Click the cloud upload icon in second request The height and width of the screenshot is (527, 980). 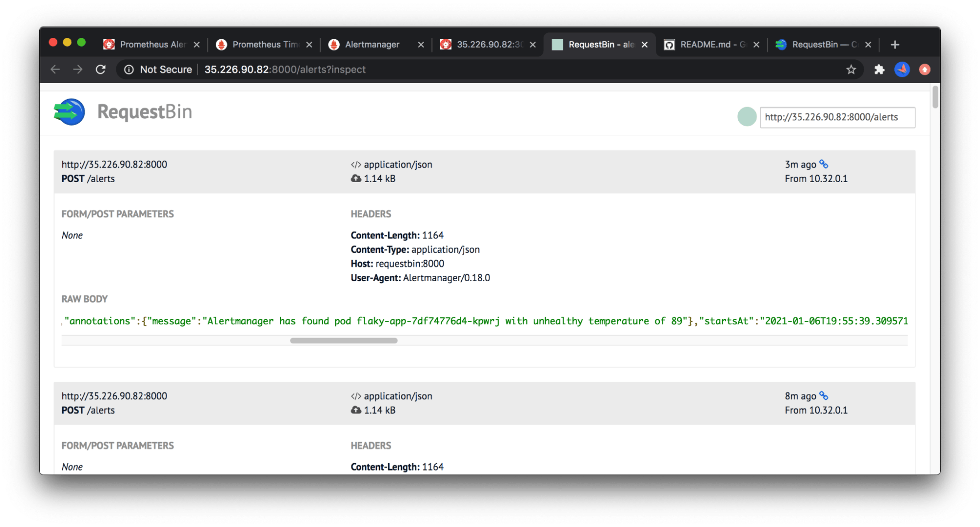[356, 410]
